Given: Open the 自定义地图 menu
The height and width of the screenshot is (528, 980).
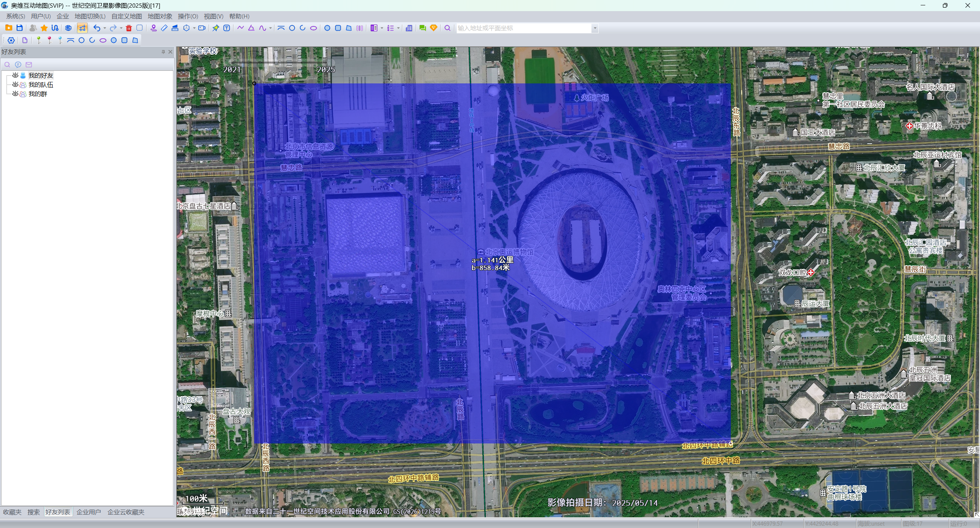Looking at the screenshot, I should [127, 16].
